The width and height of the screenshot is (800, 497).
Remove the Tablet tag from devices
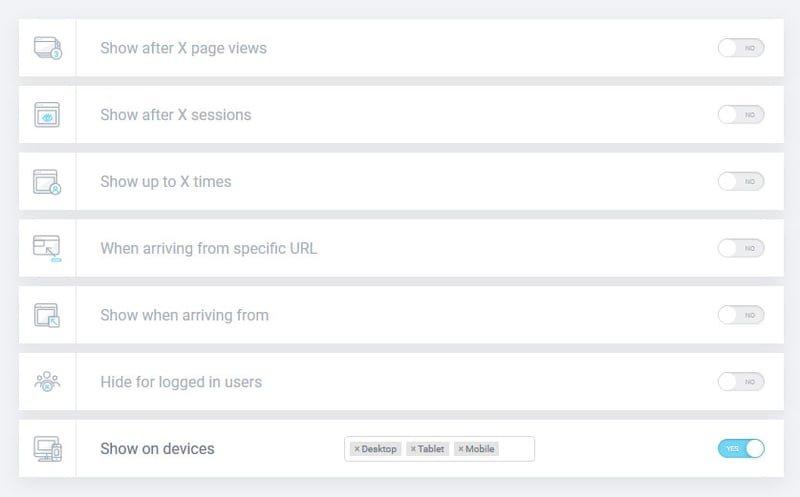coord(413,449)
